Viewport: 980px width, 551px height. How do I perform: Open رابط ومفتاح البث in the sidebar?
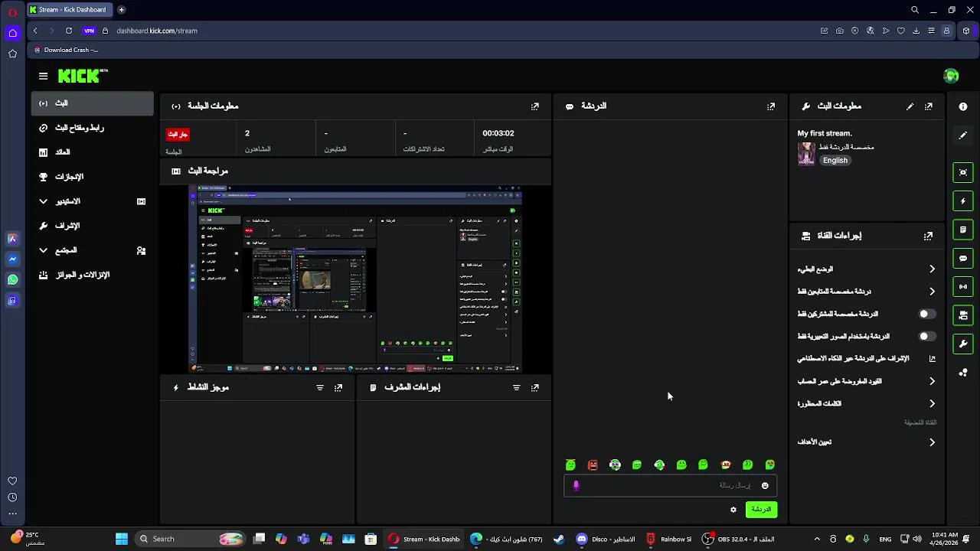tap(92, 128)
